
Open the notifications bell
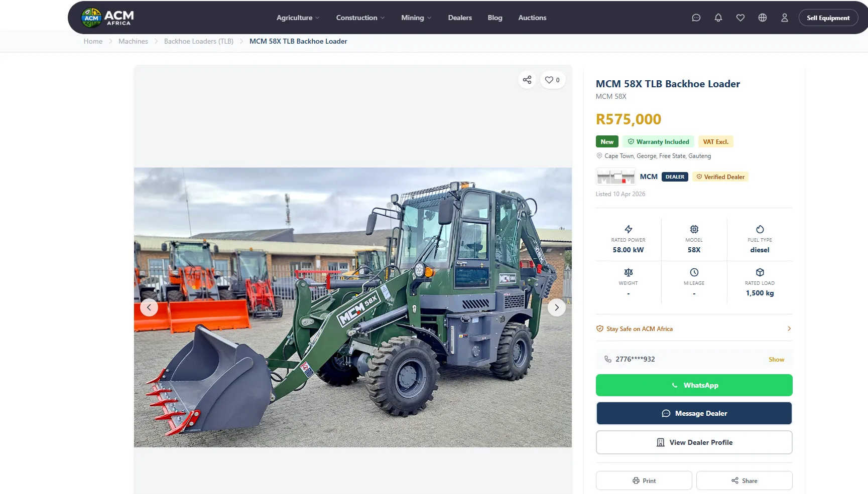click(718, 18)
